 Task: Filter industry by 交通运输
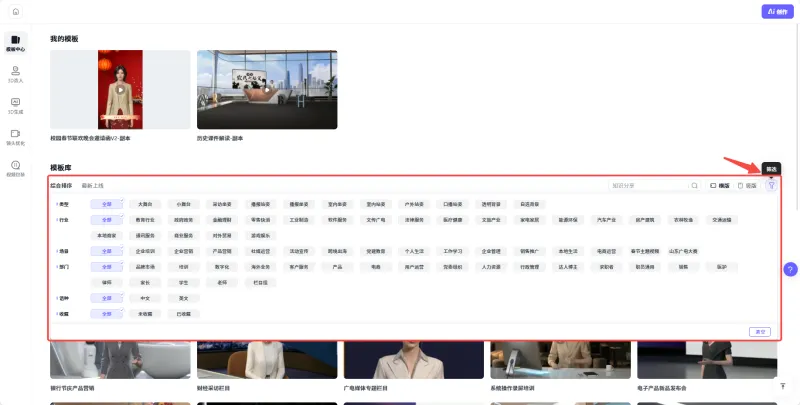pyautogui.click(x=722, y=220)
